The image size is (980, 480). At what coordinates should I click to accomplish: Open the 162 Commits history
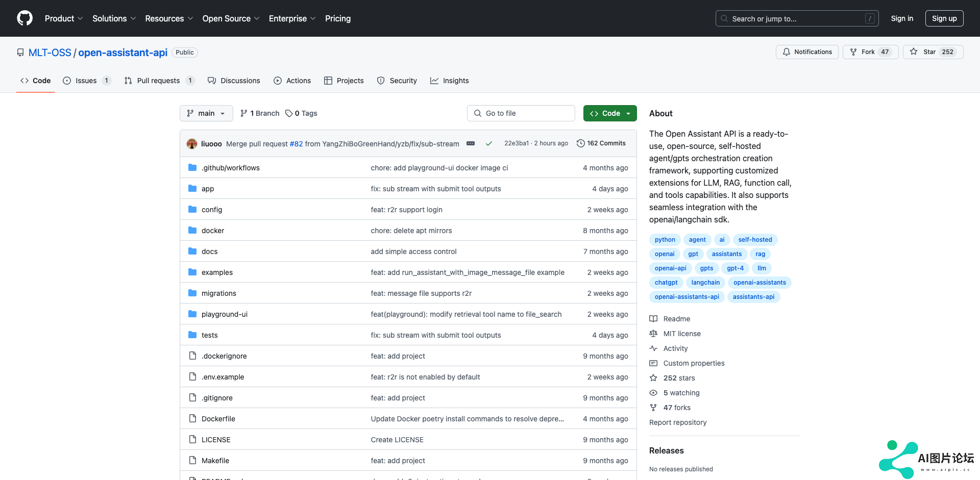pos(601,143)
